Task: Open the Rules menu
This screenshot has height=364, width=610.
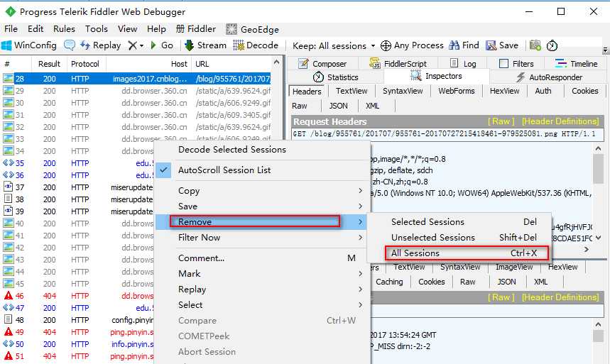Action: coord(64,29)
